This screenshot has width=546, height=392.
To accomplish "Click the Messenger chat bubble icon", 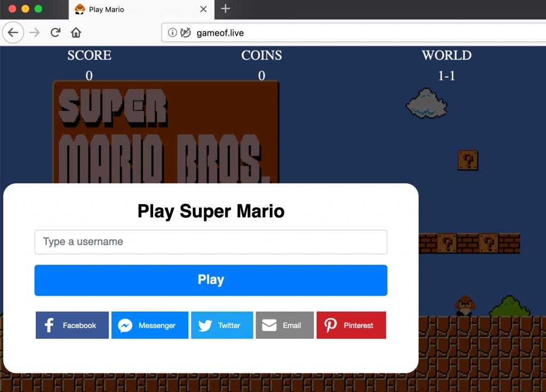I will pyautogui.click(x=125, y=325).
